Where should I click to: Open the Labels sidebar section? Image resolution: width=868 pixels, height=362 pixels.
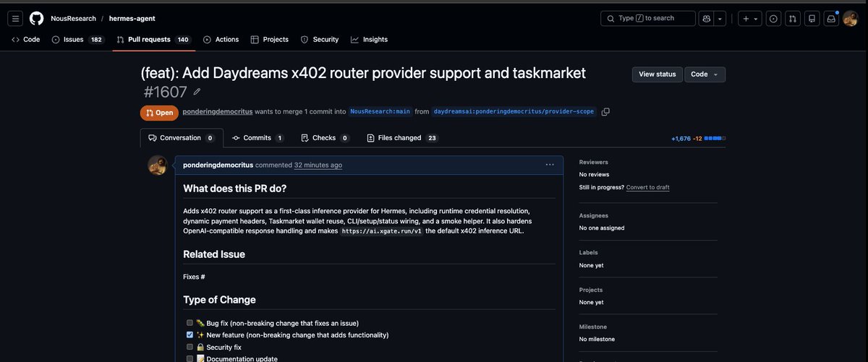(x=590, y=253)
